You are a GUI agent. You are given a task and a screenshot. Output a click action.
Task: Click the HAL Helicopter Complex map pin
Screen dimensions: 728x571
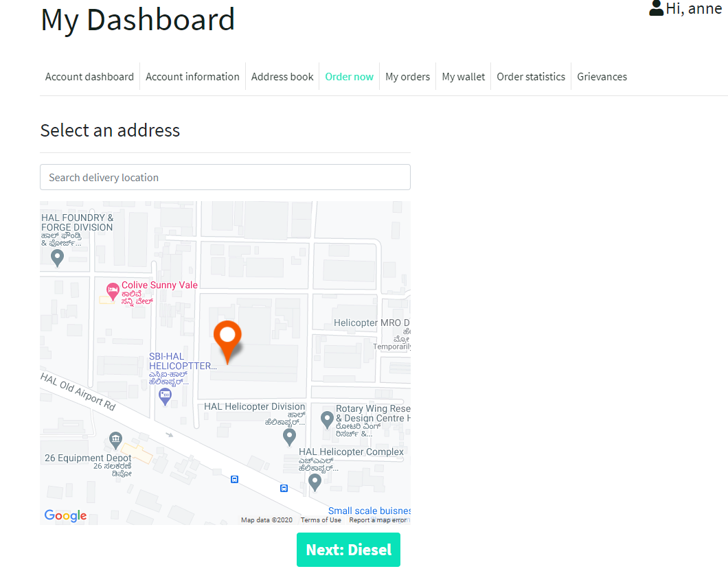315,482
